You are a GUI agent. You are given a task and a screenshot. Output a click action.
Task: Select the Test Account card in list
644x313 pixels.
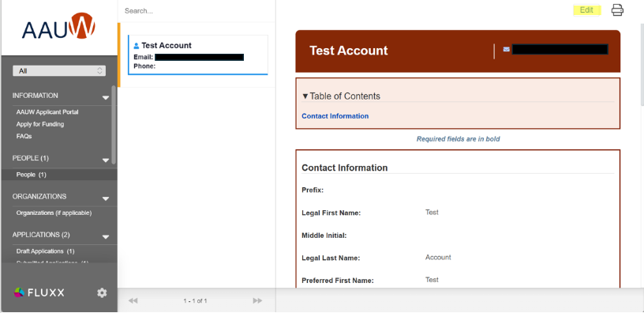[198, 55]
